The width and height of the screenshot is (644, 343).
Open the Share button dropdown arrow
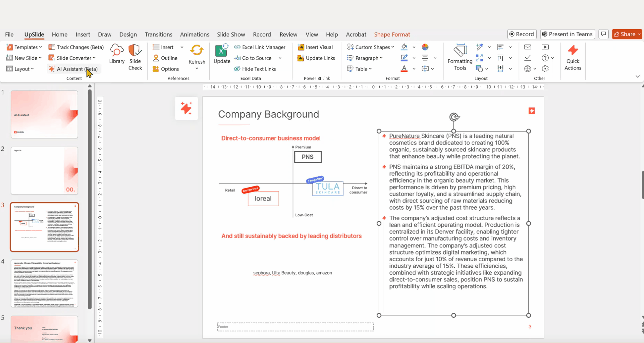(x=639, y=34)
